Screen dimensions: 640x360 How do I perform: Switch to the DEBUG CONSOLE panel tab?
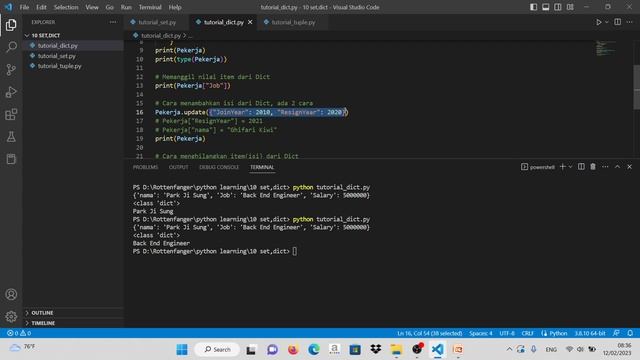click(x=219, y=167)
